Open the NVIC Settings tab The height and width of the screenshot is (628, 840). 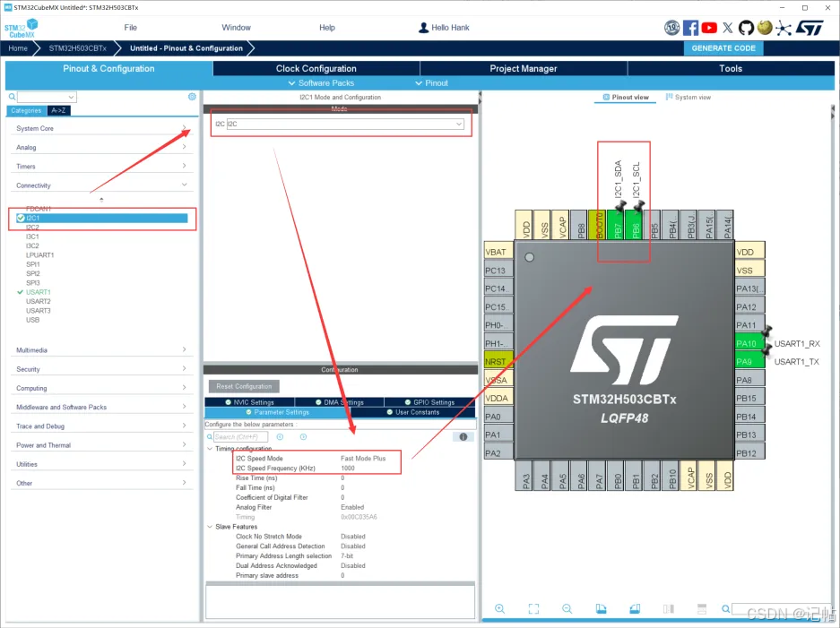pos(250,402)
